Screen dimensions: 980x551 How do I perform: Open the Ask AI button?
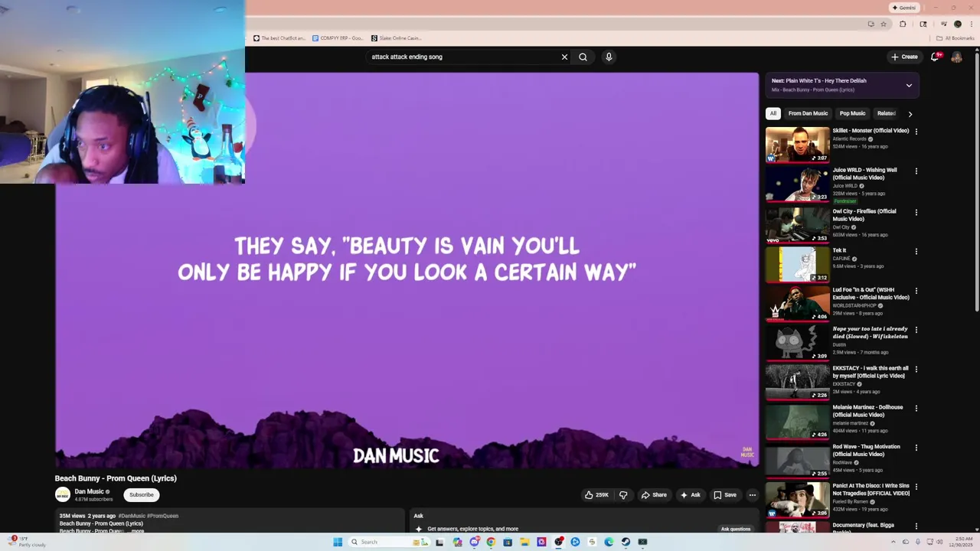click(x=690, y=495)
